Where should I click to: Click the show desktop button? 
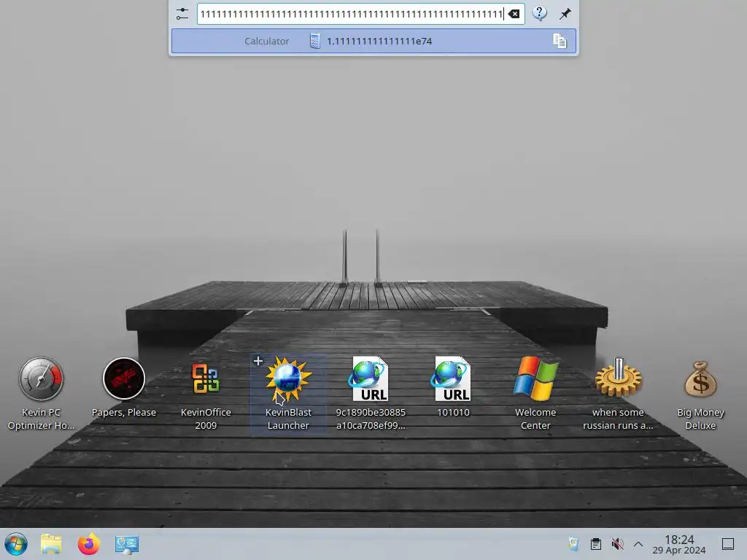728,544
